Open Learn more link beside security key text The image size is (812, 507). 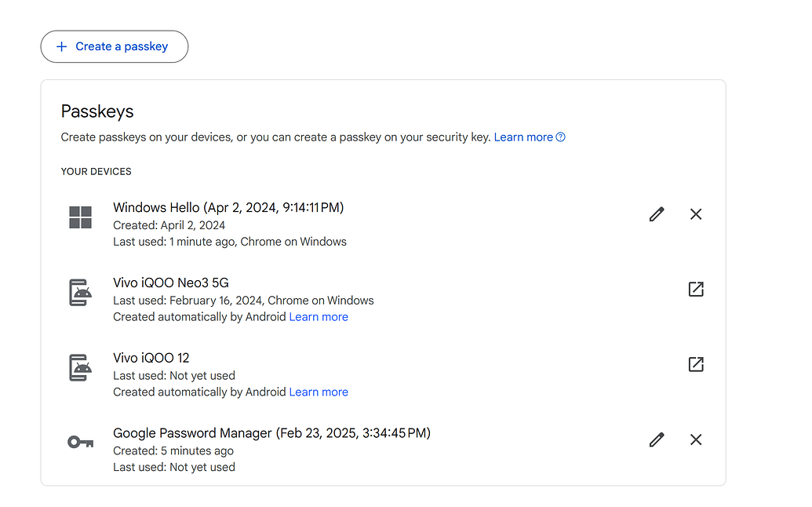[523, 137]
